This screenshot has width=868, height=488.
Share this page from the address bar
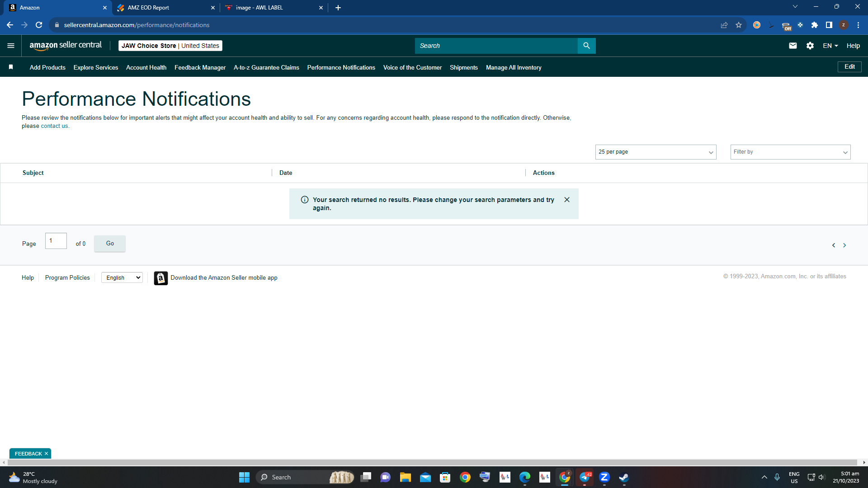[x=724, y=25]
